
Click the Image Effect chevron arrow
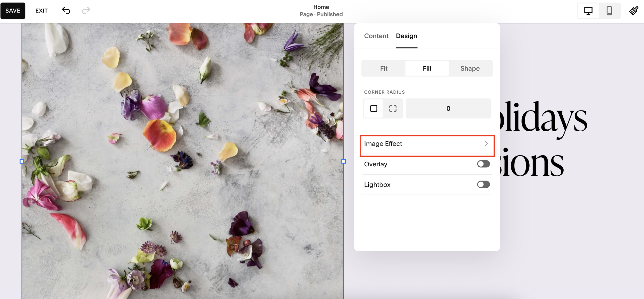tap(486, 144)
